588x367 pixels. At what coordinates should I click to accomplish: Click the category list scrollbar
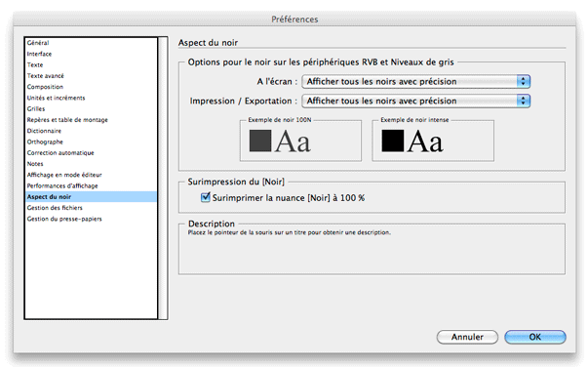coord(163,179)
